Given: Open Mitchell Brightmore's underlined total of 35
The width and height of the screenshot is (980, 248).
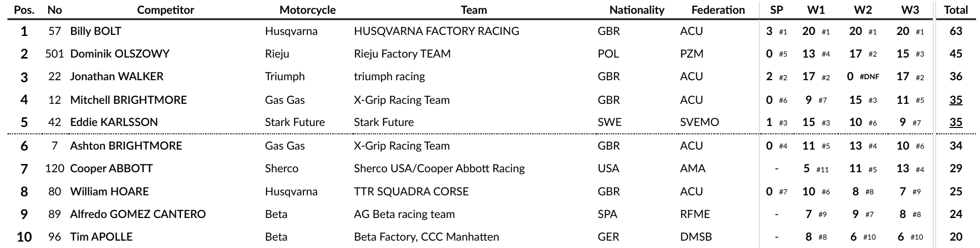Looking at the screenshot, I should pyautogui.click(x=956, y=100).
